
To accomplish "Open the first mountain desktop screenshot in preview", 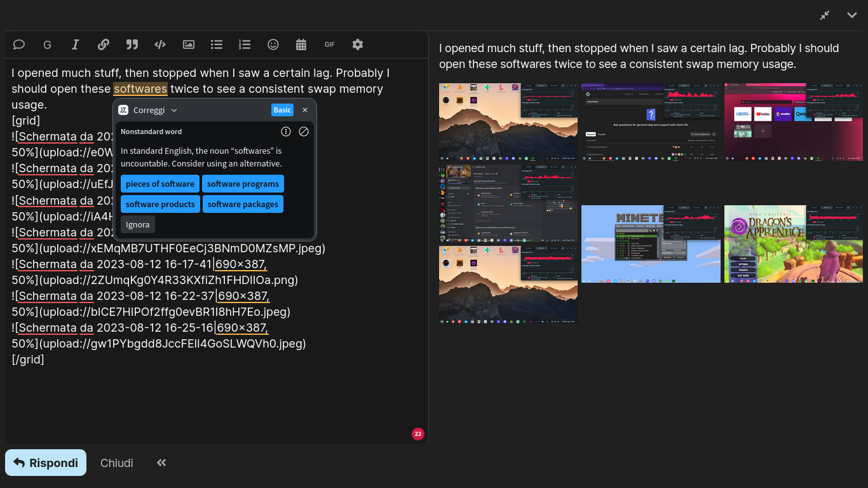I will pyautogui.click(x=508, y=122).
